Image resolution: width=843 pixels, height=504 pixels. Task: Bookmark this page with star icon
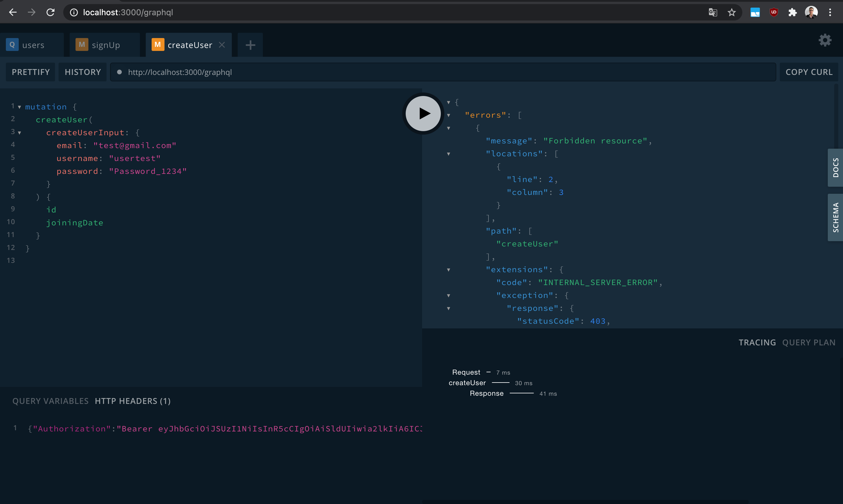point(731,13)
